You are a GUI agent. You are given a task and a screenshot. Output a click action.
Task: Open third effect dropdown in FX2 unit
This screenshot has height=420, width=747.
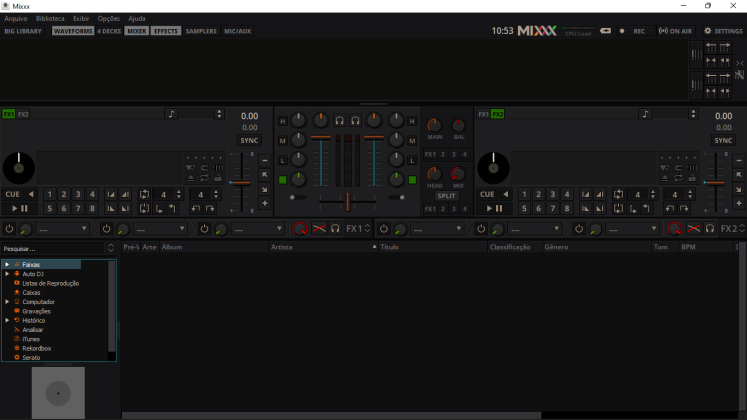pyautogui.click(x=632, y=229)
